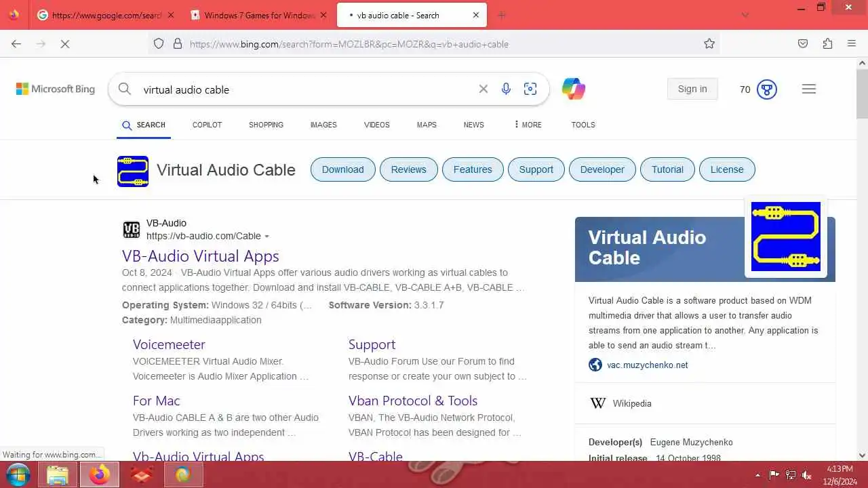
Task: Click the Firefox View icon in tab bar
Action: [x=14, y=14]
